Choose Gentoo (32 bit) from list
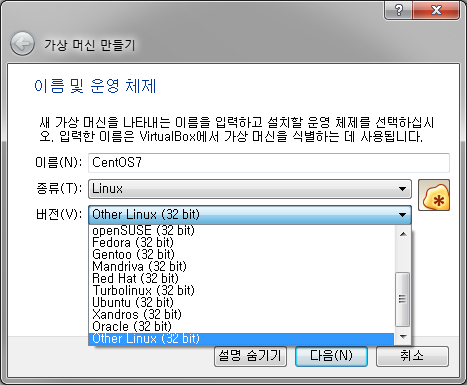This screenshot has width=467, height=385. click(241, 254)
